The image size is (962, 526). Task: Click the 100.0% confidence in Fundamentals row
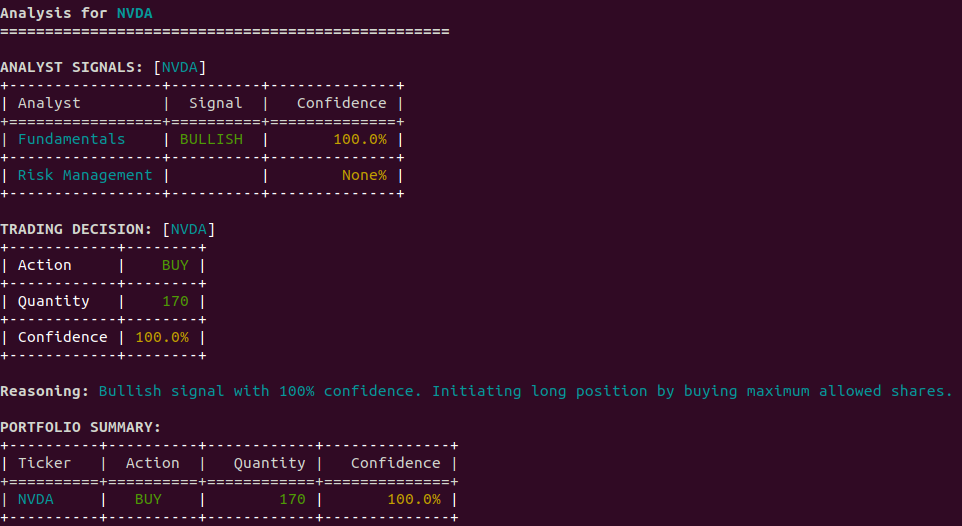(360, 139)
